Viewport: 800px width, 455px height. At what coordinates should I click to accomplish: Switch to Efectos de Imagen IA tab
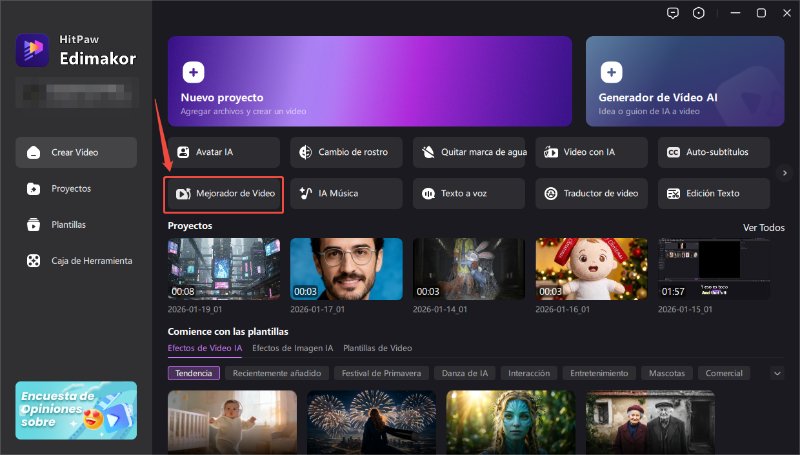293,348
